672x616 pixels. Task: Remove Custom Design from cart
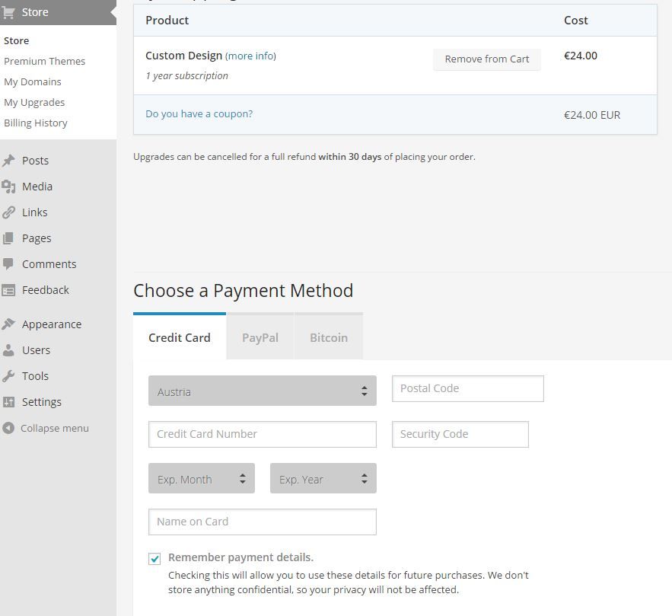click(x=486, y=59)
